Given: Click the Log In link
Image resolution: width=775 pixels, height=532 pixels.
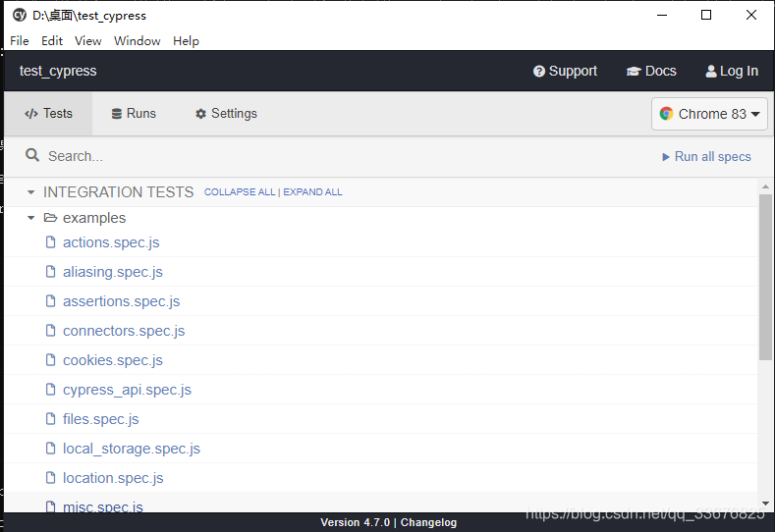Looking at the screenshot, I should pyautogui.click(x=732, y=71).
